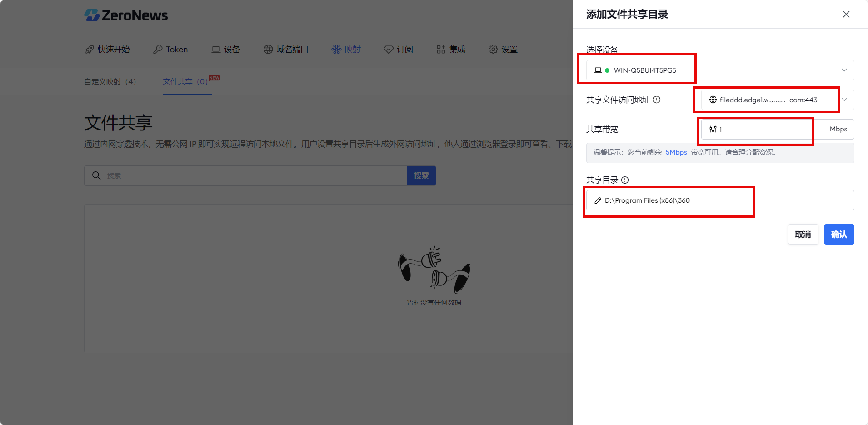The height and width of the screenshot is (425, 868).
Task: Click the gear icon beside 设置
Action: tap(493, 50)
